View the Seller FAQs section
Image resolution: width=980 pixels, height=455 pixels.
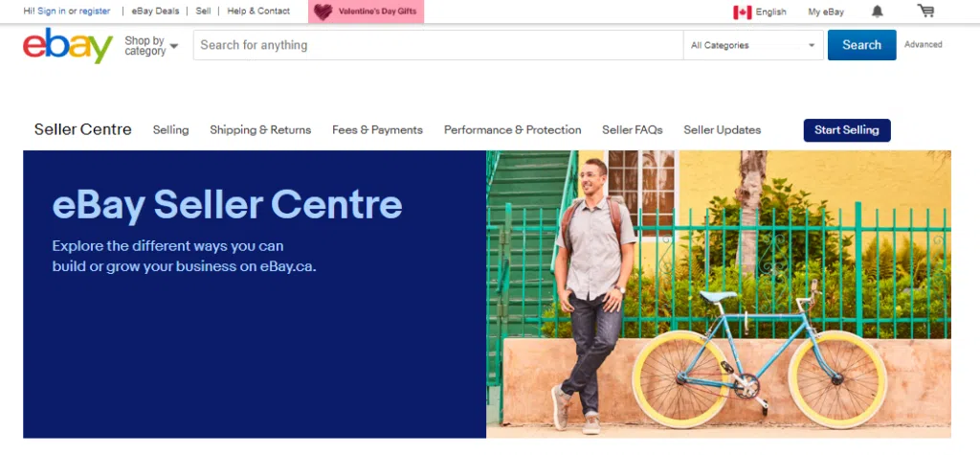(632, 130)
